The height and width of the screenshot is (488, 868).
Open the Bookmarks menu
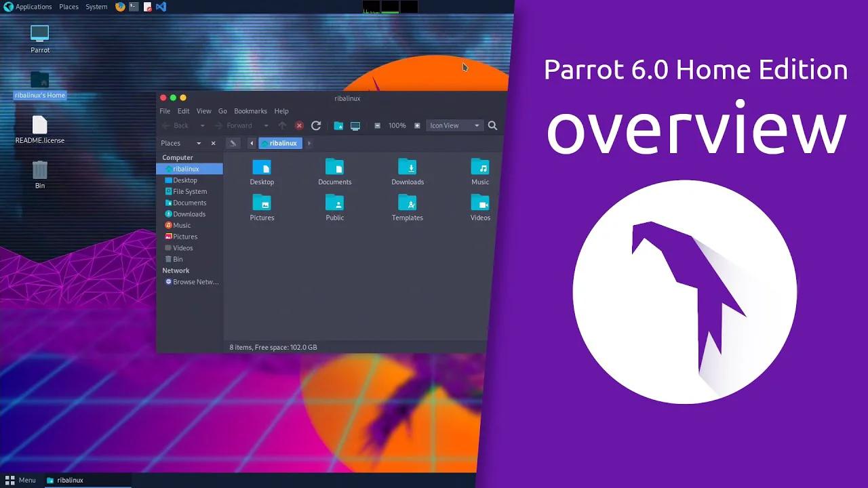tap(251, 111)
